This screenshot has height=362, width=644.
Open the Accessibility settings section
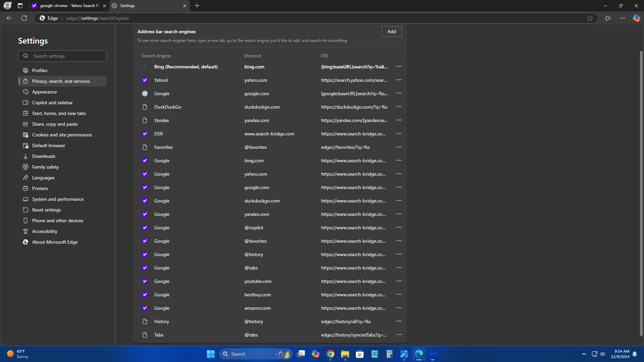pyautogui.click(x=62, y=231)
